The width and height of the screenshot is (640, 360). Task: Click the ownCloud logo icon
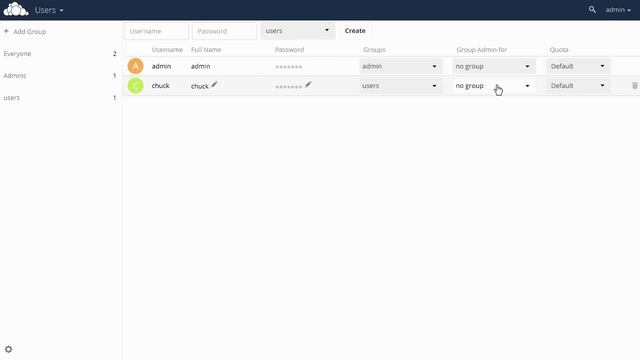point(16,9)
